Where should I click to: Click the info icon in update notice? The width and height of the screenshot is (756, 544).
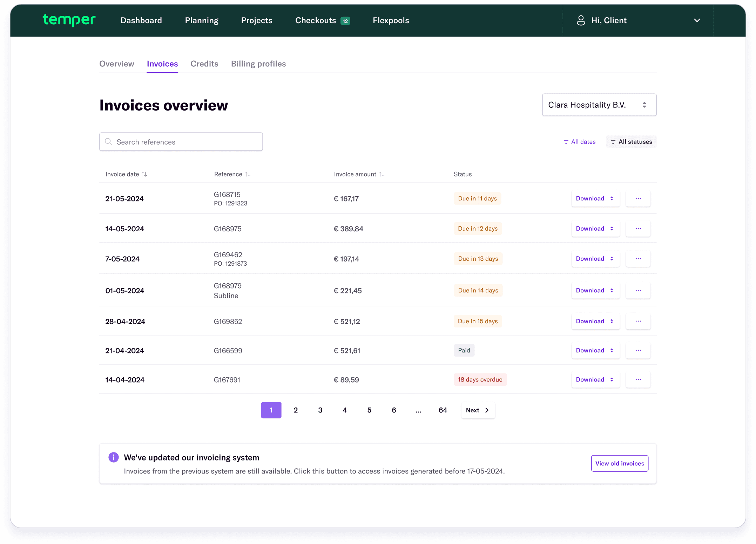(x=114, y=457)
